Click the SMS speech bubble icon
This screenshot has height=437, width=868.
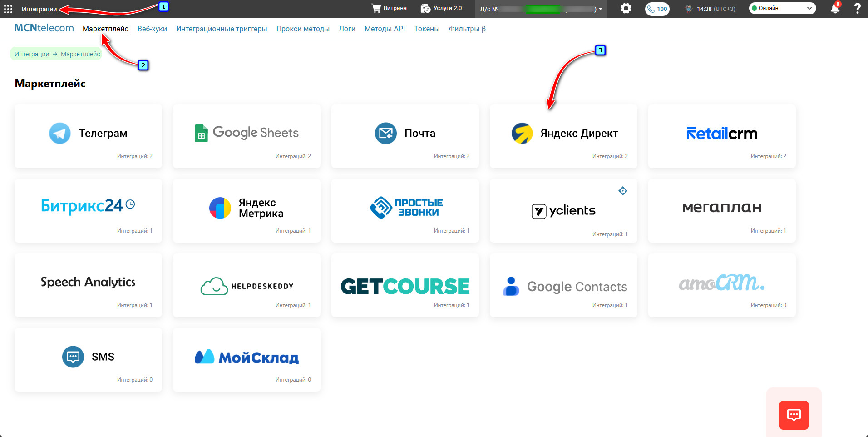pos(73,357)
